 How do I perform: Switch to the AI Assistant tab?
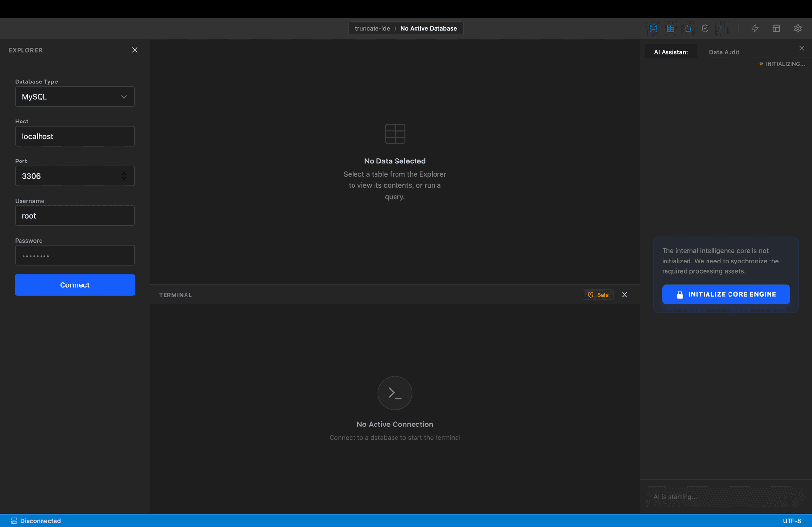(671, 52)
